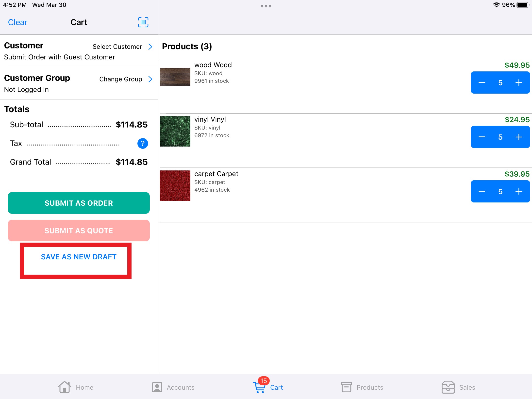
Task: Increase wood Wood quantity with plus
Action: (x=519, y=83)
